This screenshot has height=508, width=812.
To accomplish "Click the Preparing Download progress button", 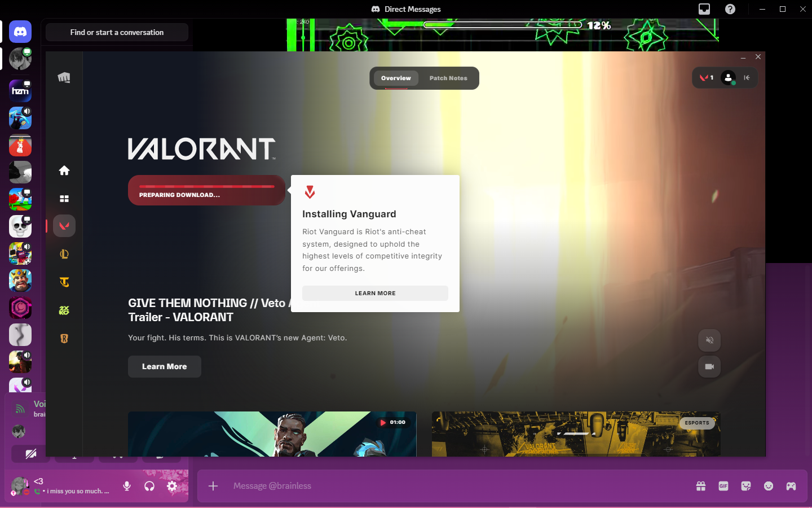I will pos(206,190).
